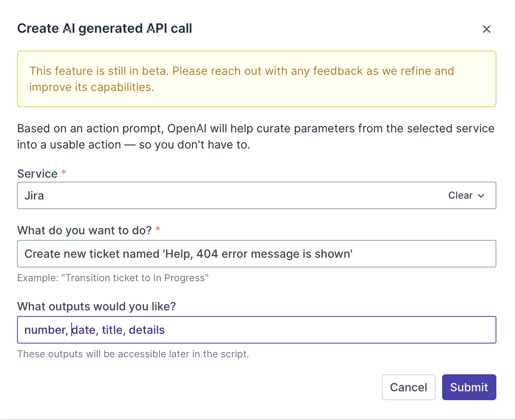Close the dialog with the X icon

486,29
